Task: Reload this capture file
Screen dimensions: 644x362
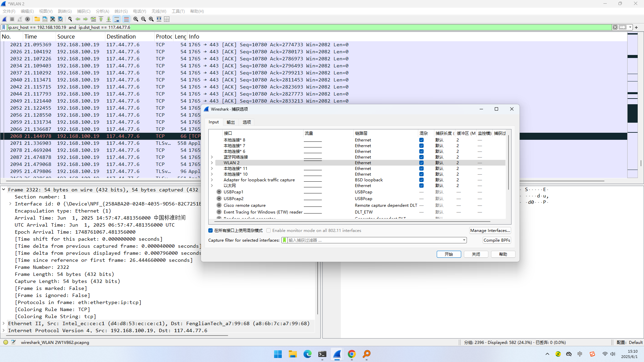Action: click(60, 19)
